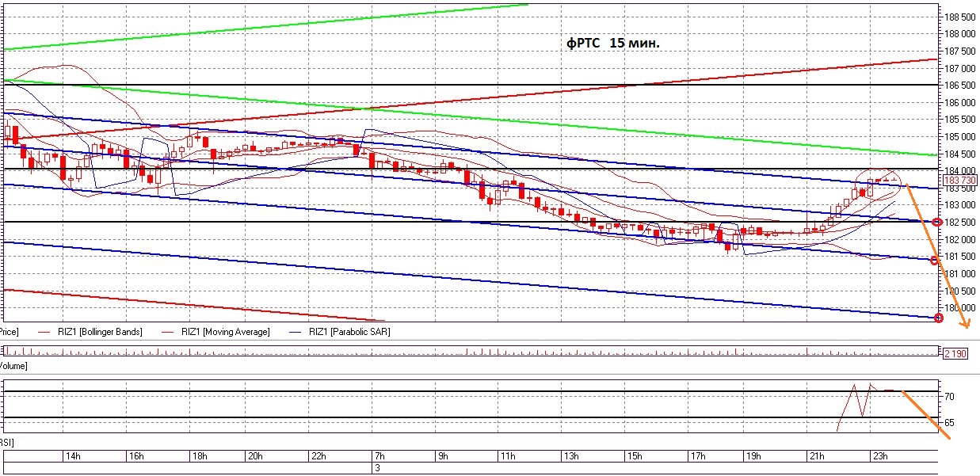Select the 187 500 price axis label
Viewport: 980px width, 476px height.
pyautogui.click(x=959, y=51)
